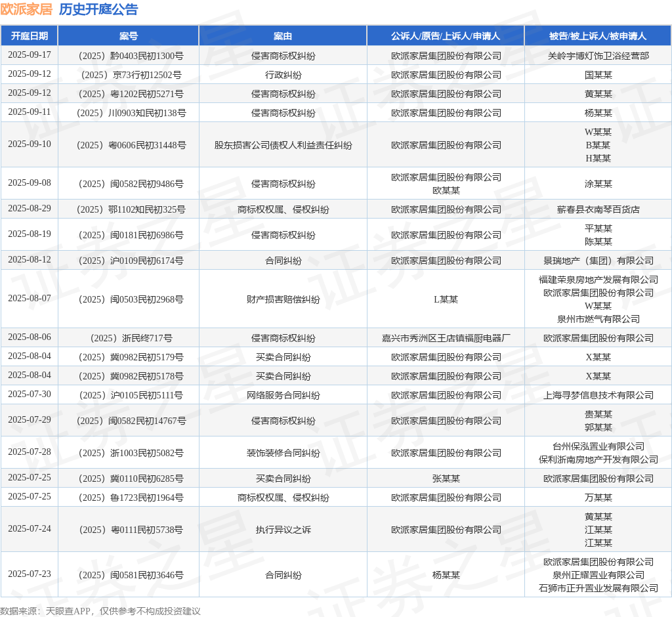Click plaintiff L某某
This screenshot has width=672, height=617.
[446, 299]
